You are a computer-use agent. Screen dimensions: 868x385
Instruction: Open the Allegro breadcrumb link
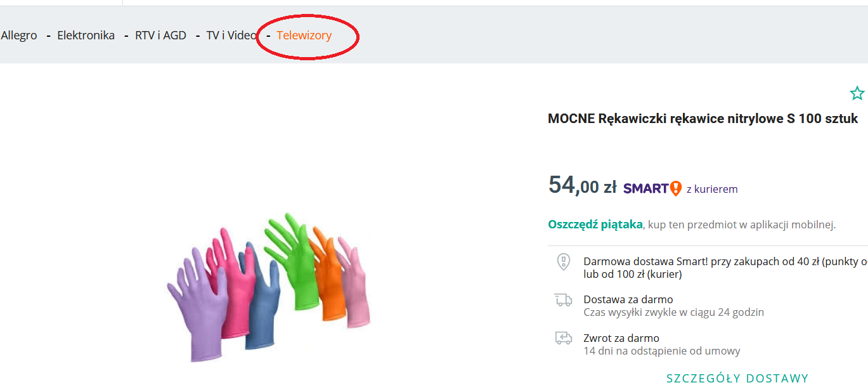[19, 36]
